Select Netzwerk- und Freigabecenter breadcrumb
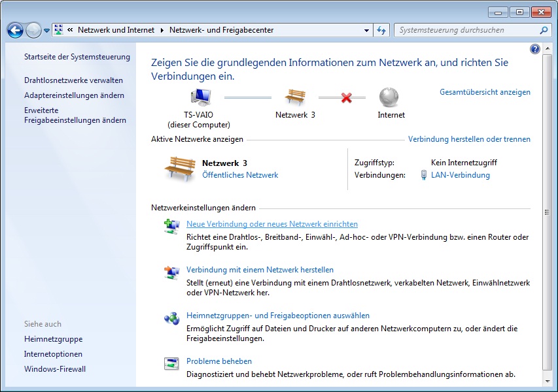The width and height of the screenshot is (558, 392). (221, 30)
